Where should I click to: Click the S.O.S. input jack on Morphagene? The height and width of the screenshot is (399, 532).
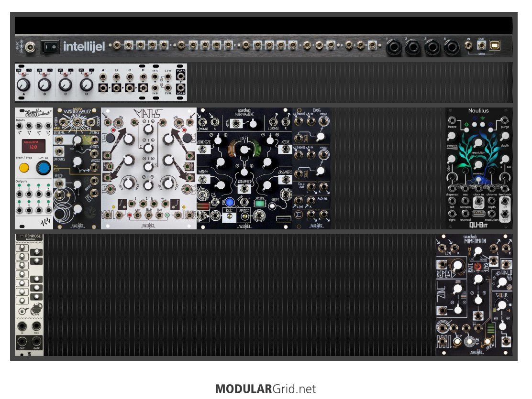[x=235, y=123]
